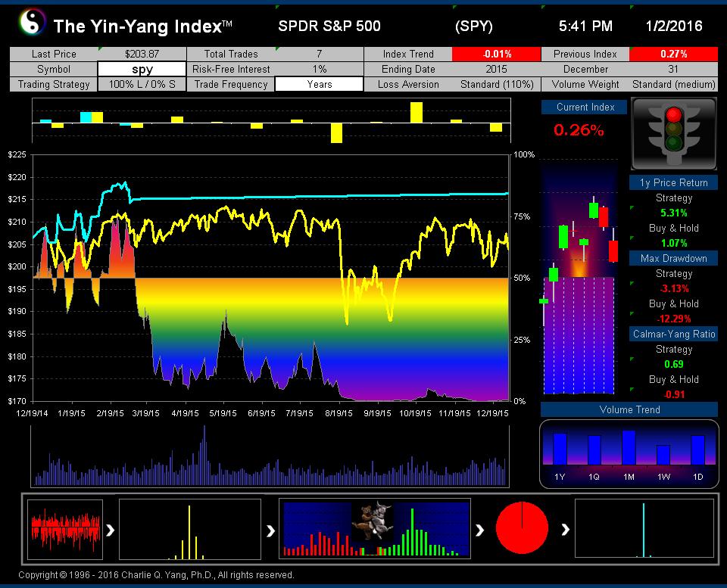Click the copyright notice text
727x588 pixels.
[x=156, y=575]
